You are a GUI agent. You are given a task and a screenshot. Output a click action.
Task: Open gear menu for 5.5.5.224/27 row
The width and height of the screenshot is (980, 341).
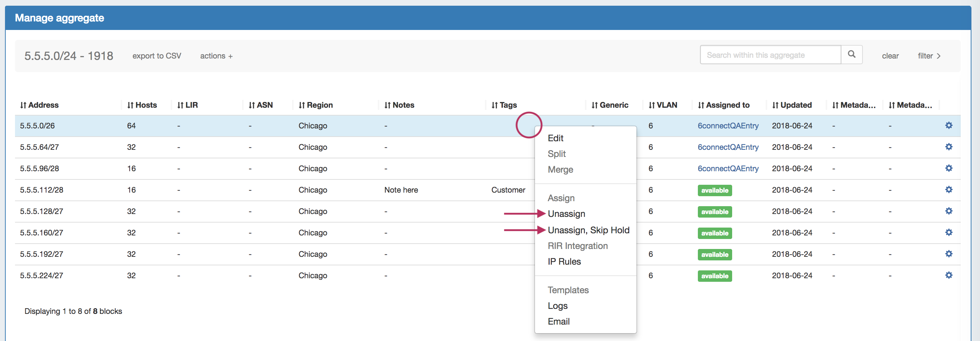point(949,275)
